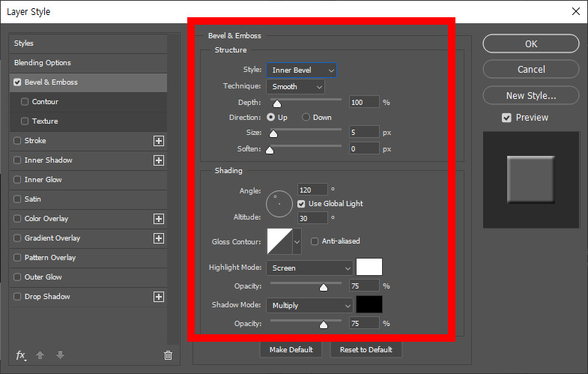Viewport: 588px width, 374px height.
Task: Click the Depth slider handle
Action: [276, 103]
